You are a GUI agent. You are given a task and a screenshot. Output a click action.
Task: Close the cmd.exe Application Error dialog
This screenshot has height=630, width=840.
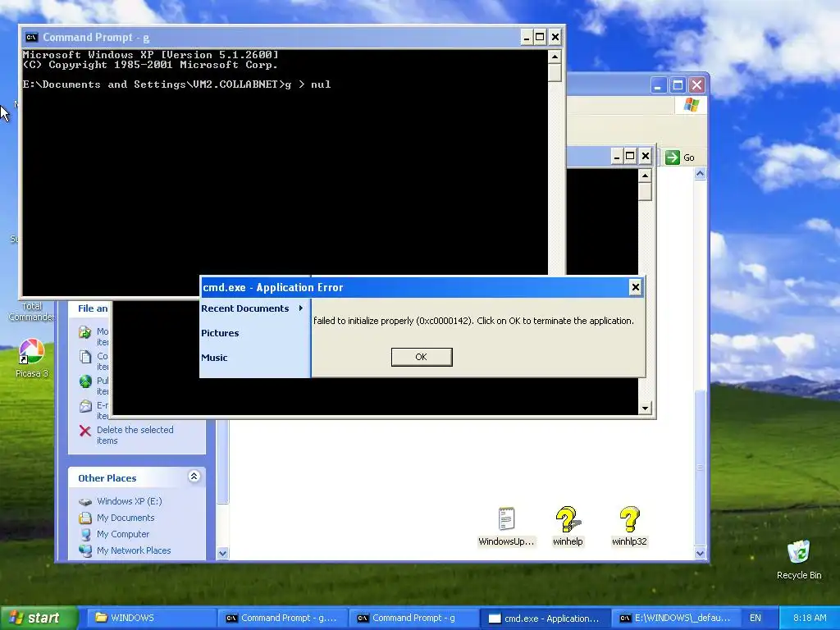pyautogui.click(x=636, y=287)
